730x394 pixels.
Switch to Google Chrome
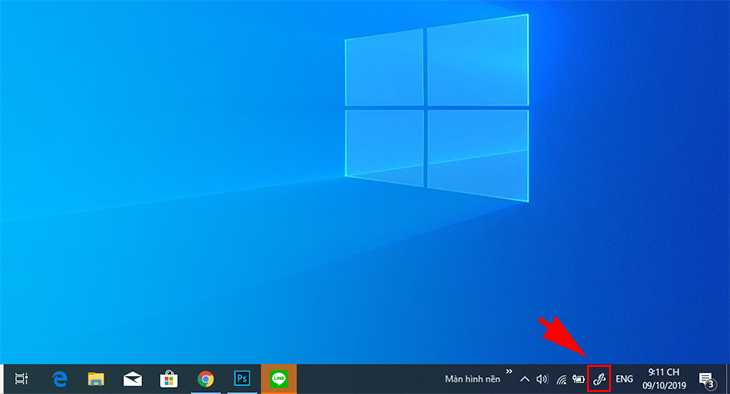coord(205,379)
